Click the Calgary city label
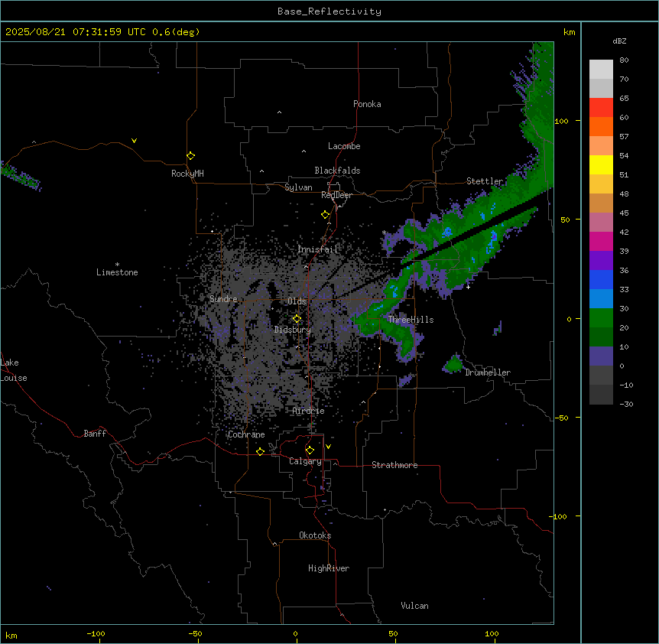This screenshot has width=659, height=644. 306,461
